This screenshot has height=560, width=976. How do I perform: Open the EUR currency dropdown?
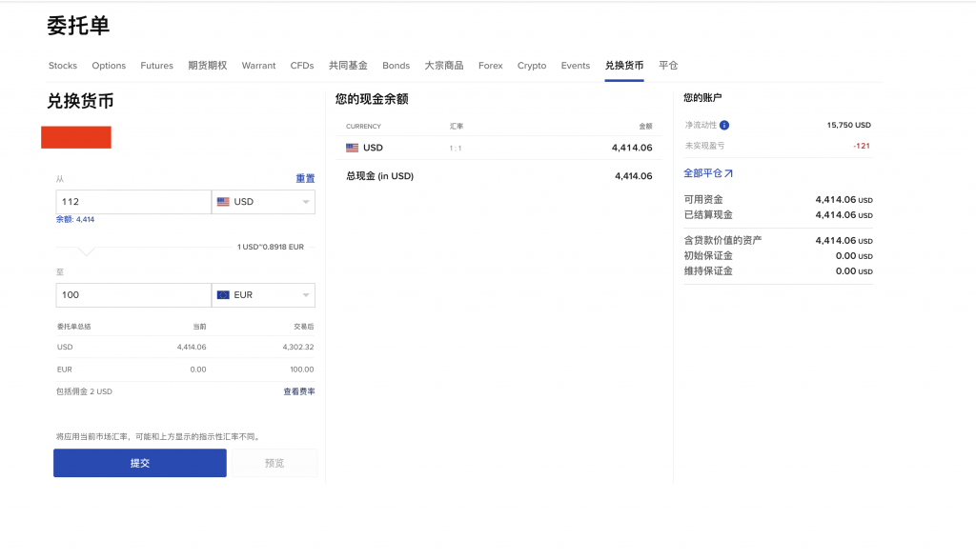click(x=307, y=294)
